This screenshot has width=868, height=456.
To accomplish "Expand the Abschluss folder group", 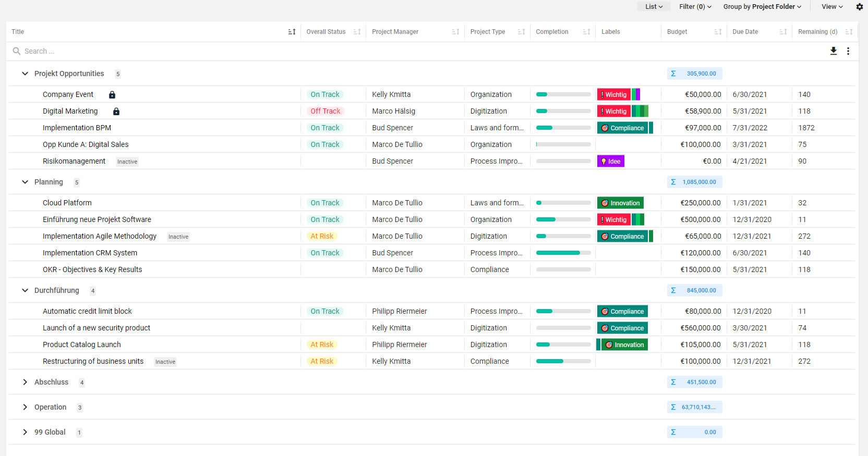I will click(x=25, y=382).
